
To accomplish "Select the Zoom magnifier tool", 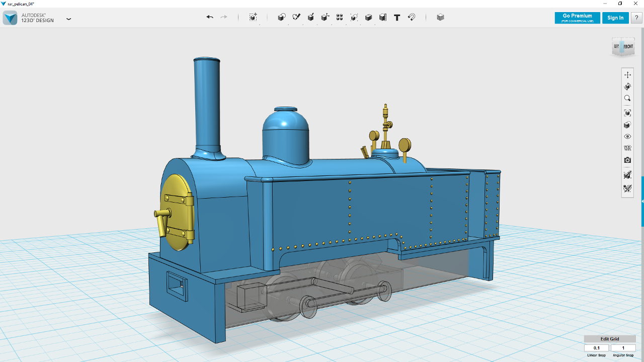I will click(627, 99).
